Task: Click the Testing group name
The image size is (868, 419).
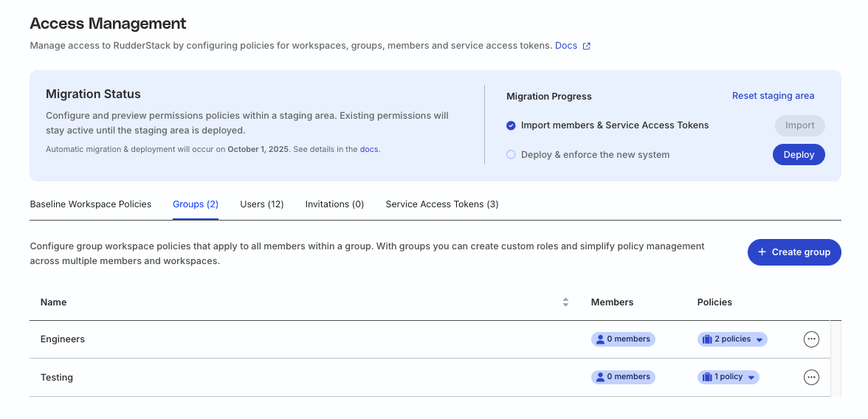Action: coord(56,378)
